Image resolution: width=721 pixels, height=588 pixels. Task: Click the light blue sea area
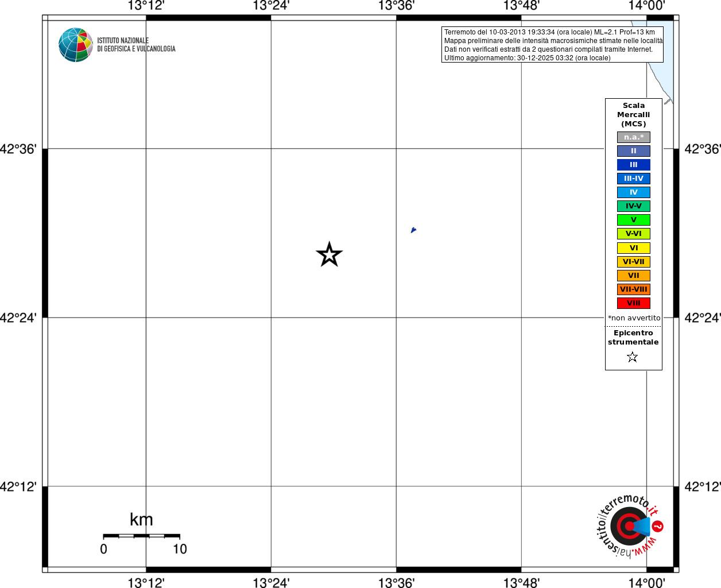(x=666, y=72)
